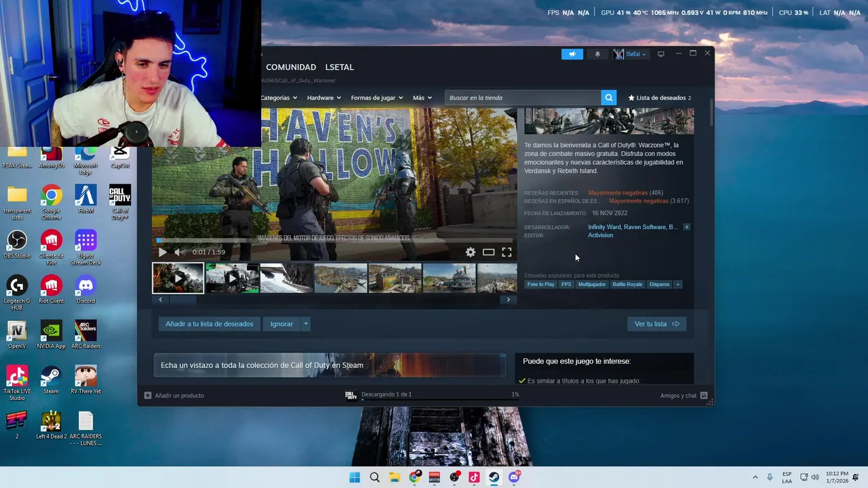Click the store search magnifier button

pos(609,98)
